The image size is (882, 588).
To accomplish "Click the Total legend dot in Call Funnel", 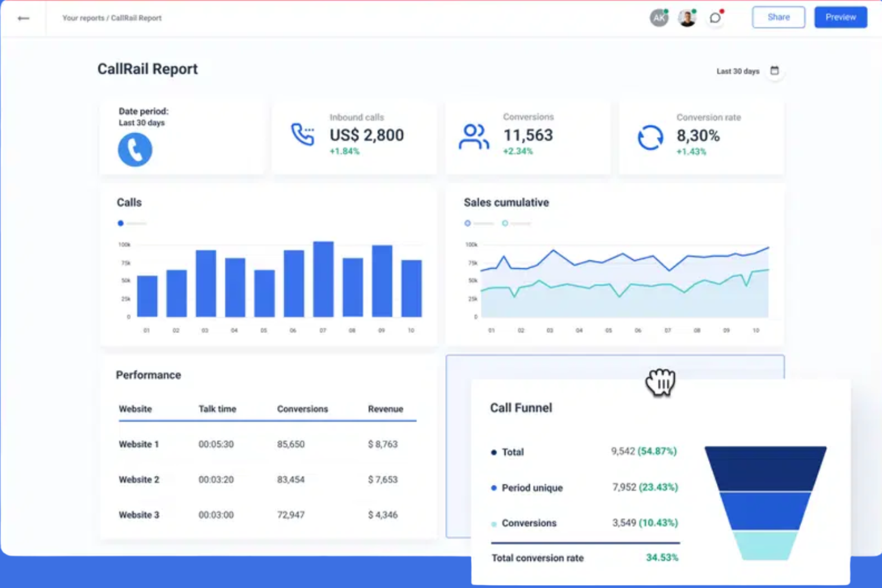I will click(493, 452).
